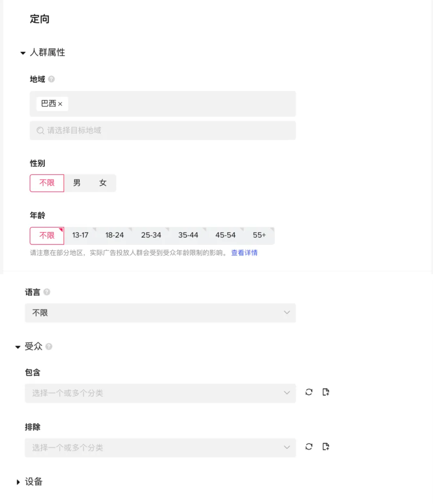
Task: Toggle the 18-24 age group
Action: pyautogui.click(x=115, y=235)
